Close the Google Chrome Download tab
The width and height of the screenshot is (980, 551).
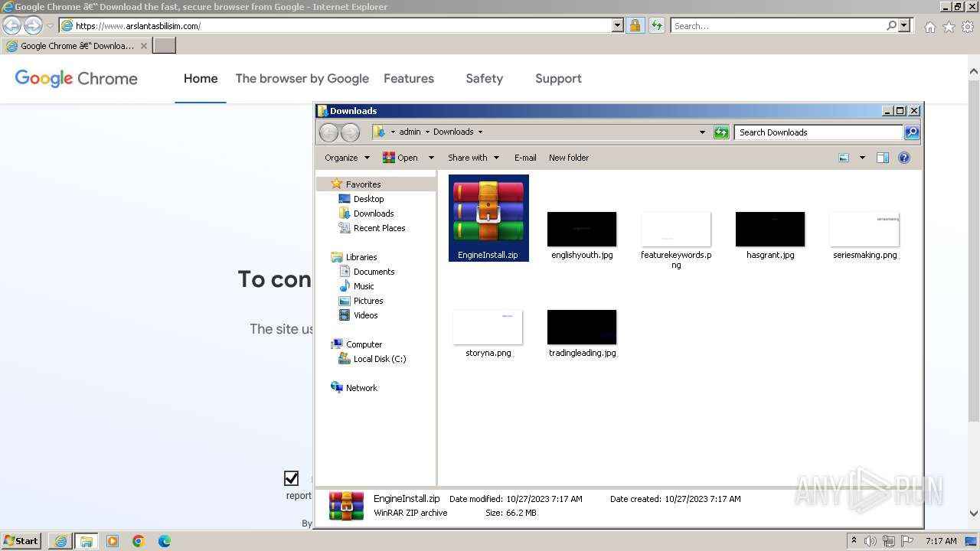click(143, 46)
